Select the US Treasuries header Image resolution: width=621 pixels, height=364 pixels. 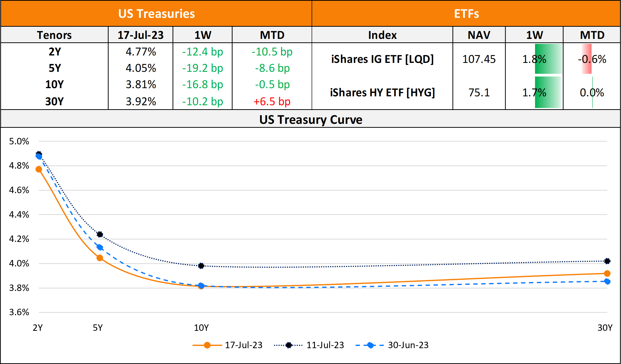(x=156, y=14)
